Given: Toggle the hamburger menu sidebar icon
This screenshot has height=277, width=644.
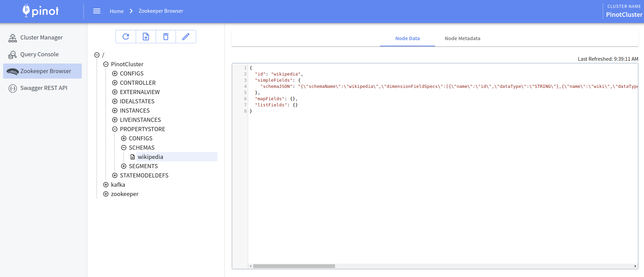Looking at the screenshot, I should coord(97,11).
